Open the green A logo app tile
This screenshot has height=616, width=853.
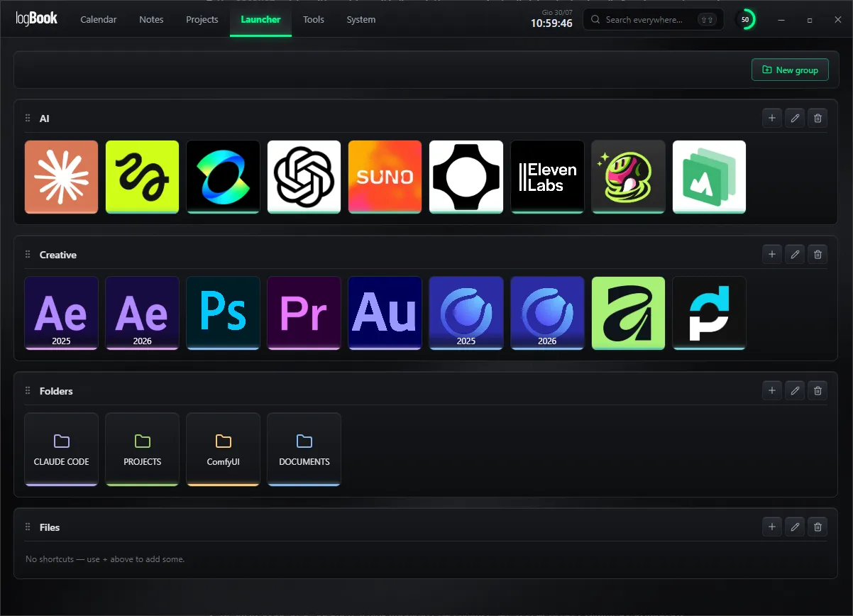click(628, 313)
